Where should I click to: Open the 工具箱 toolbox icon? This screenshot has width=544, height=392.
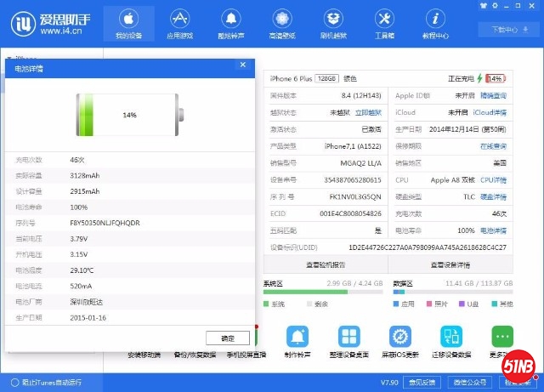pyautogui.click(x=384, y=23)
